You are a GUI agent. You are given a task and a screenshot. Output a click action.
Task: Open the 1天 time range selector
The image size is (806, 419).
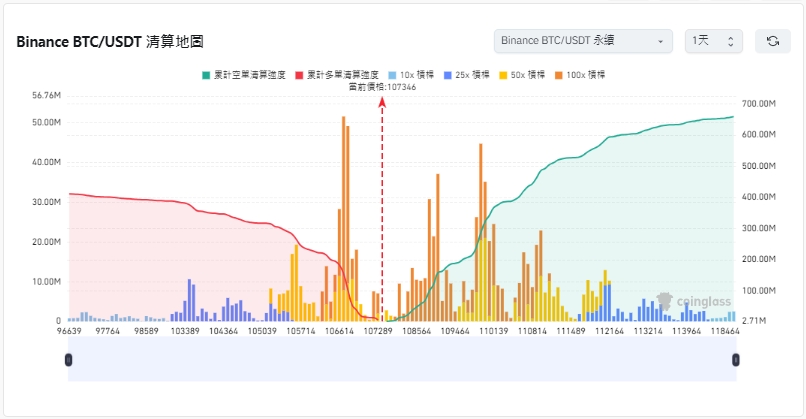click(713, 41)
